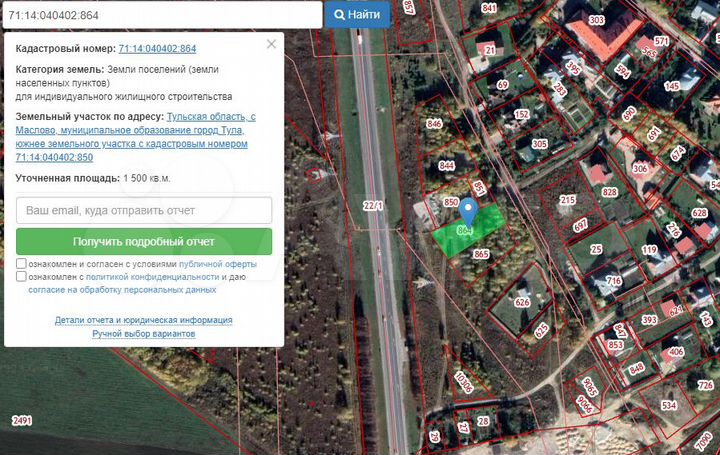Screen dimensions: 720x455
Task: Click the 22/1 road parcel label
Action: click(373, 205)
